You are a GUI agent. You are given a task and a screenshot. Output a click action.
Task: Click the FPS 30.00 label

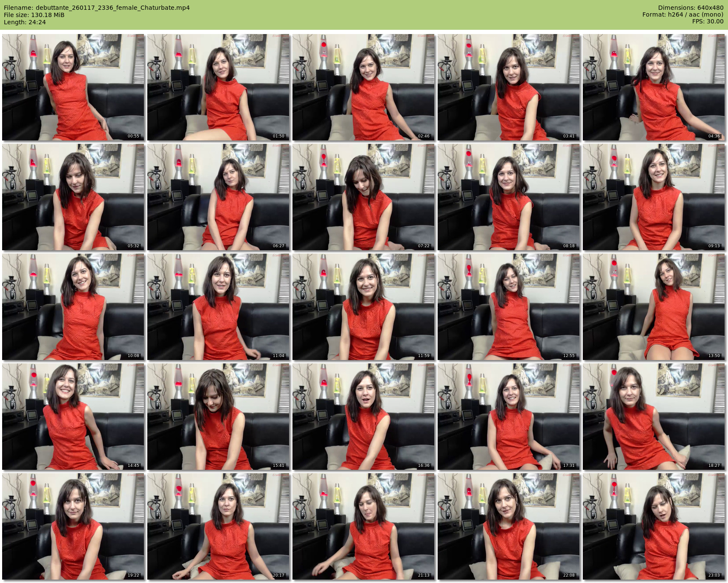coord(708,21)
